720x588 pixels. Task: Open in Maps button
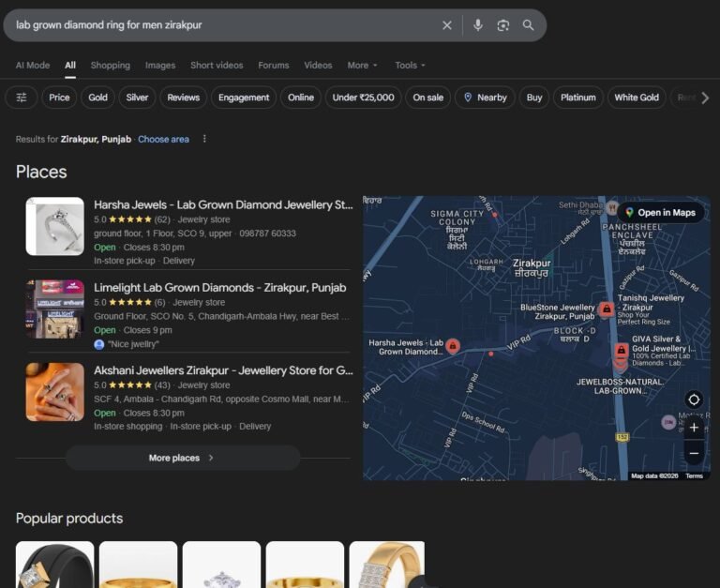tap(661, 212)
